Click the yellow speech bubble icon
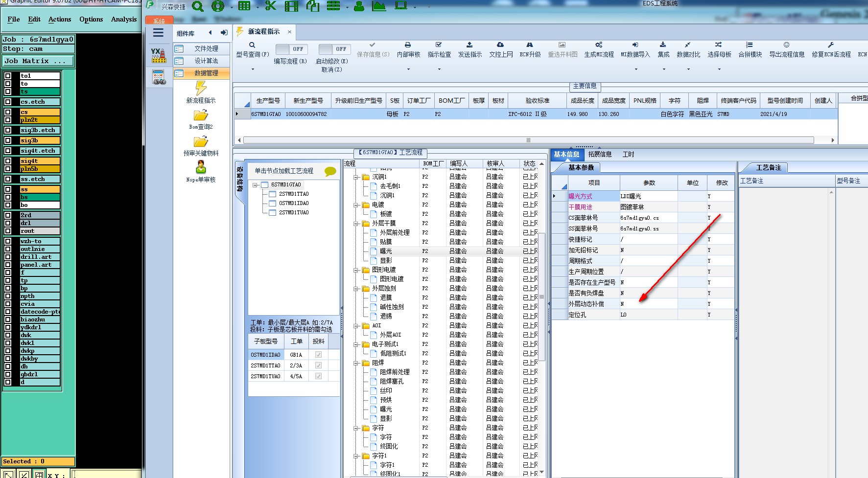 (330, 171)
